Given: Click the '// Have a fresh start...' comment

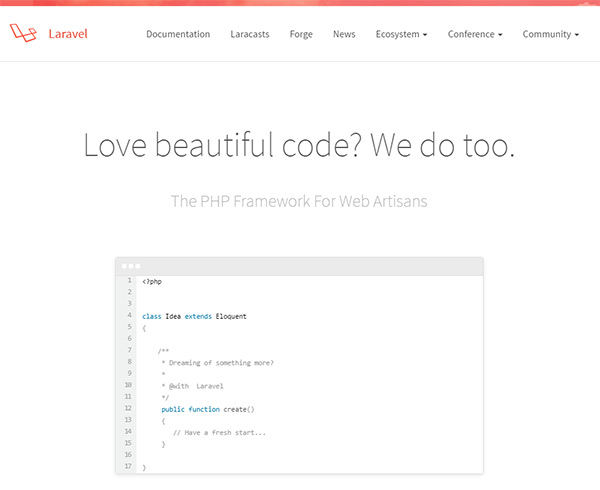Looking at the screenshot, I should [x=219, y=432].
